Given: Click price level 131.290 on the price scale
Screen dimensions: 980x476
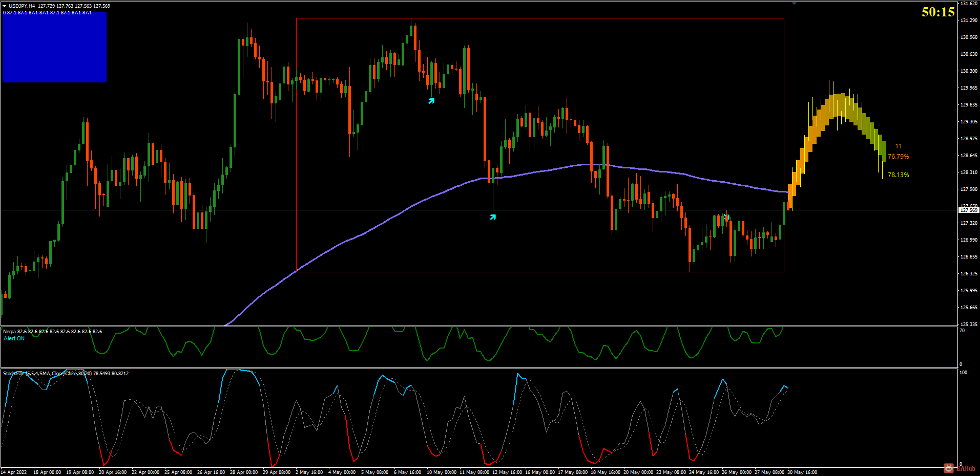Looking at the screenshot, I should click(x=969, y=20).
